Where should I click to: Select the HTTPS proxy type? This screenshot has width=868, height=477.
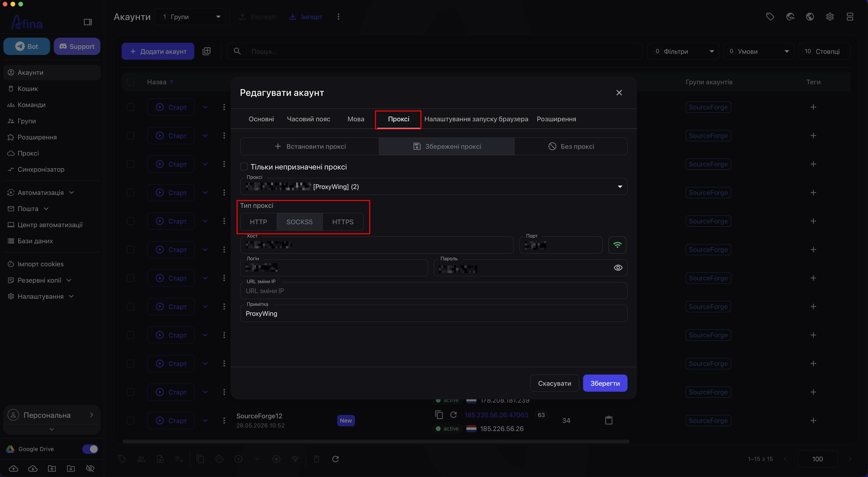[343, 222]
